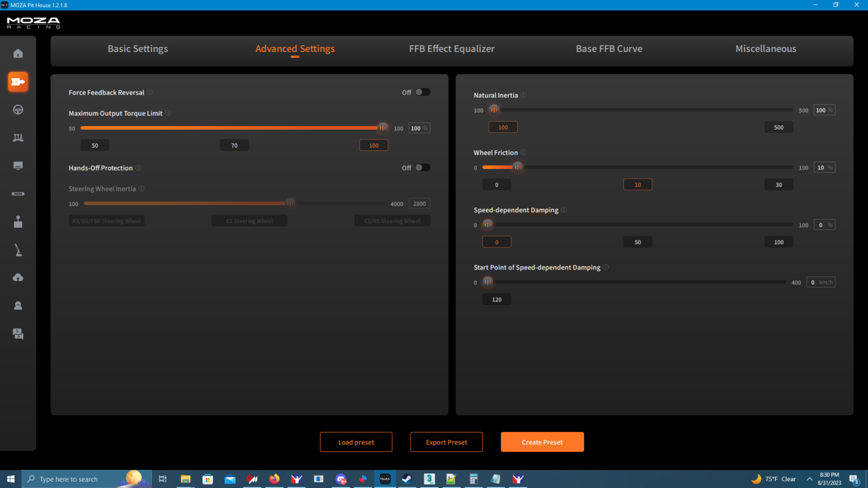Show info for Maximum Output Torque Limit
Screen dimensions: 868x488
coord(168,113)
